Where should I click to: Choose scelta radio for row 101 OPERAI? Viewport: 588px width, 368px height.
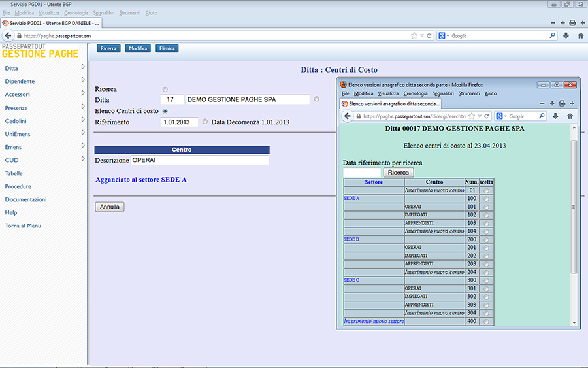tap(486, 207)
